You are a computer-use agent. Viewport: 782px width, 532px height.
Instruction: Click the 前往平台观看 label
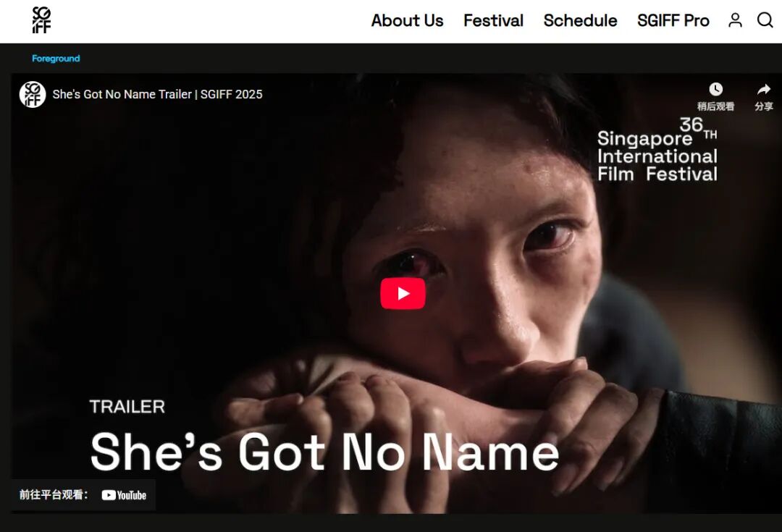point(54,494)
